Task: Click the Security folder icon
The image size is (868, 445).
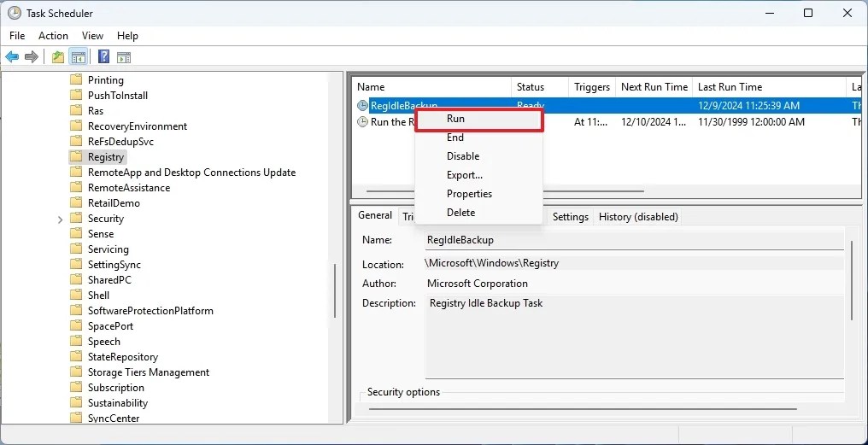Action: pyautogui.click(x=76, y=219)
